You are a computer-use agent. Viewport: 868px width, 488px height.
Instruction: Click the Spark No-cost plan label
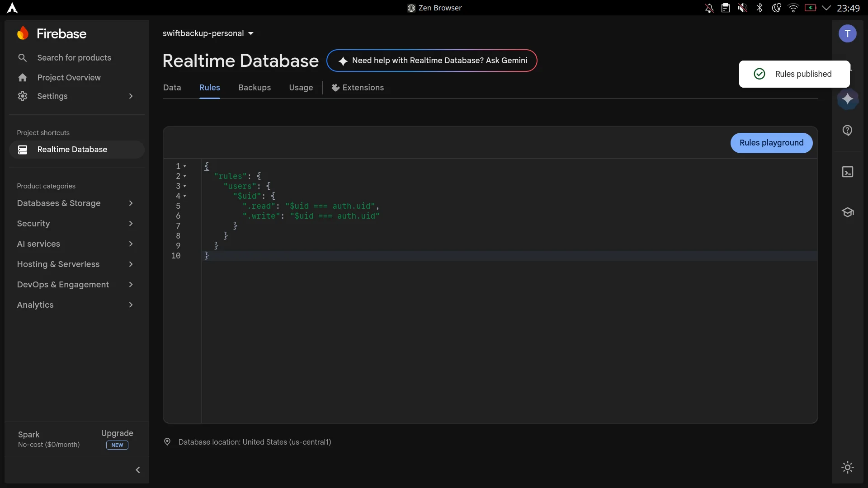pos(49,439)
